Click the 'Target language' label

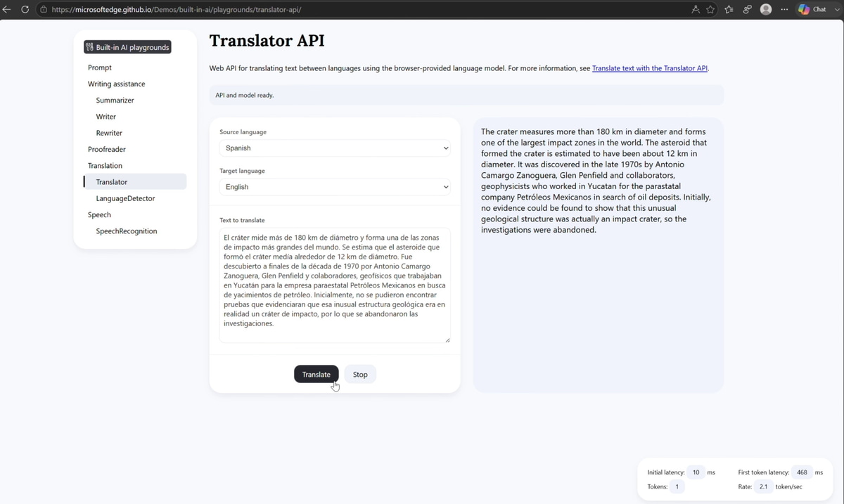(x=242, y=171)
